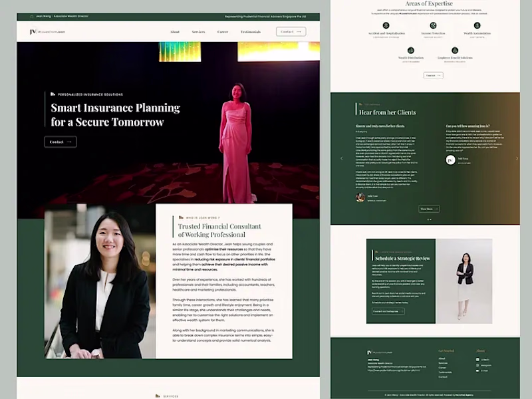The width and height of the screenshot is (532, 399).
Task: Open the footer About link
Action: pyautogui.click(x=442, y=358)
